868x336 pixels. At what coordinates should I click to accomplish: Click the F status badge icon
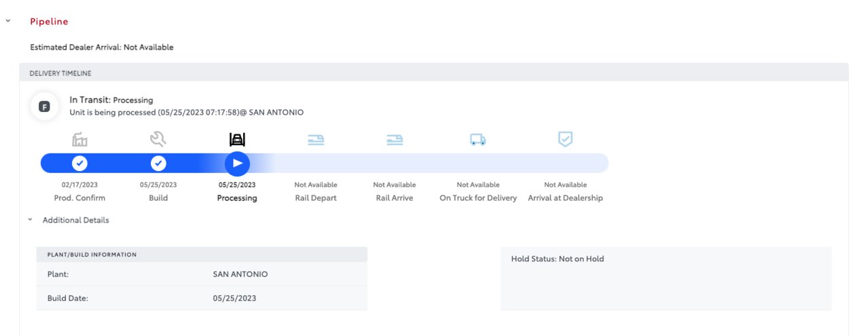pyautogui.click(x=44, y=107)
